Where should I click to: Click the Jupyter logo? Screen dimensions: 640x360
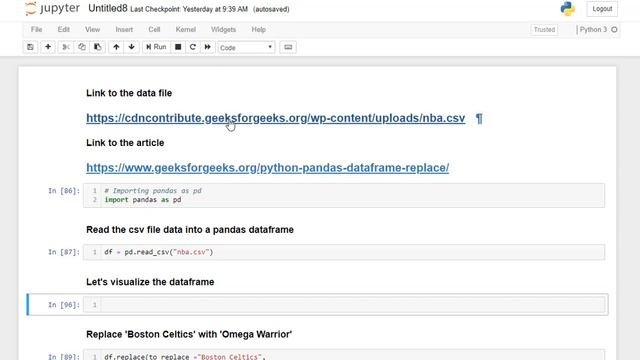click(52, 9)
